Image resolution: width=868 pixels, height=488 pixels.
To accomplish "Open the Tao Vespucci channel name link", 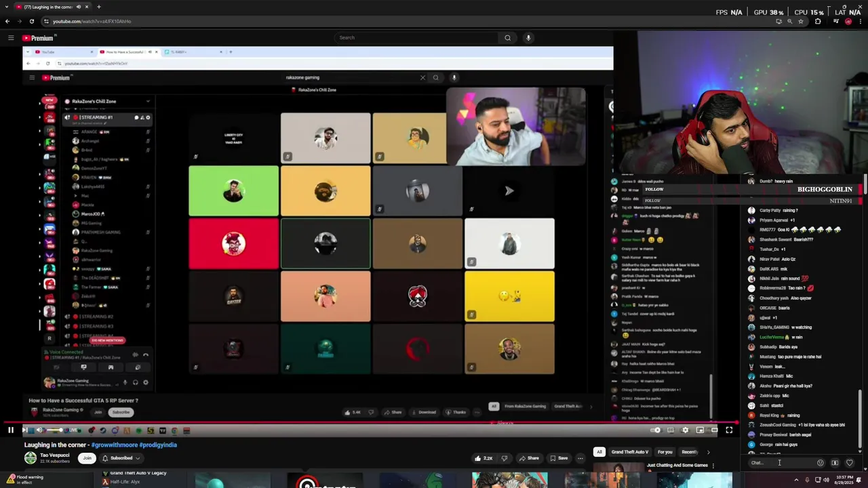I will 54,455.
